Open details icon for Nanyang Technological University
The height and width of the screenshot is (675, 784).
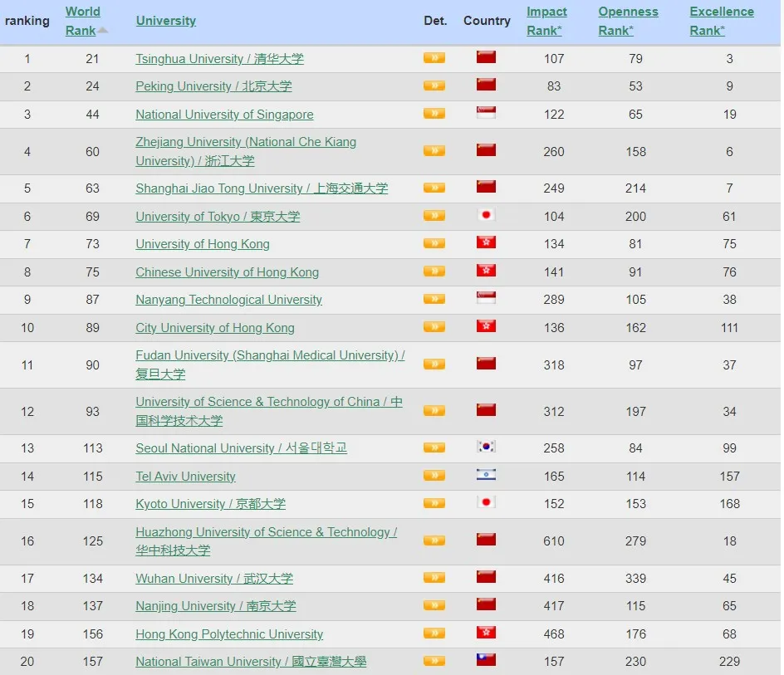(x=434, y=299)
